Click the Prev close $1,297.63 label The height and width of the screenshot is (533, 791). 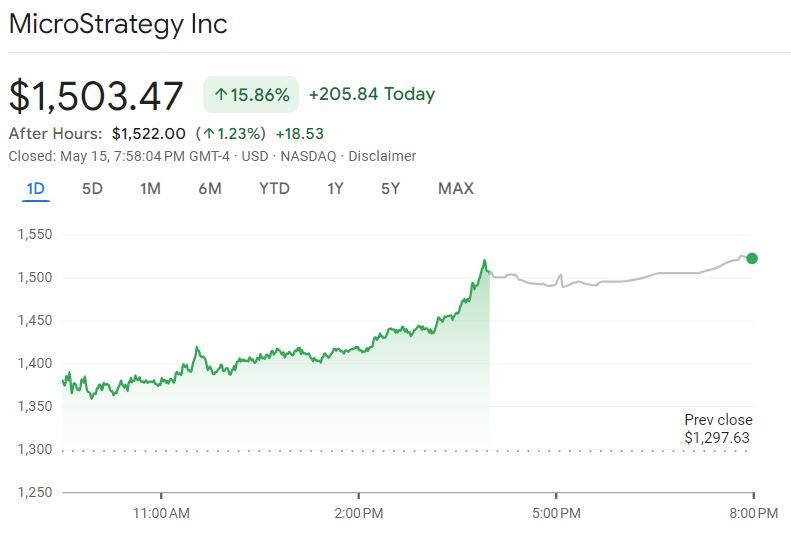point(718,429)
